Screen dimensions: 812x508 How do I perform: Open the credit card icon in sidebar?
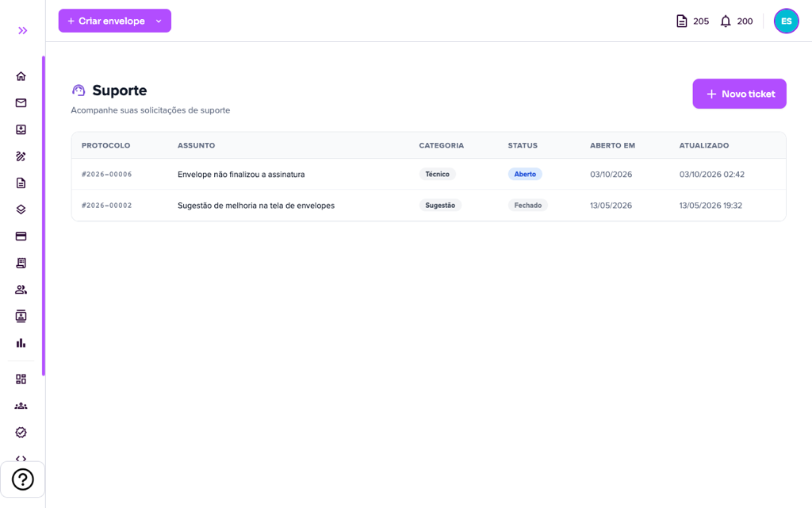coord(21,237)
